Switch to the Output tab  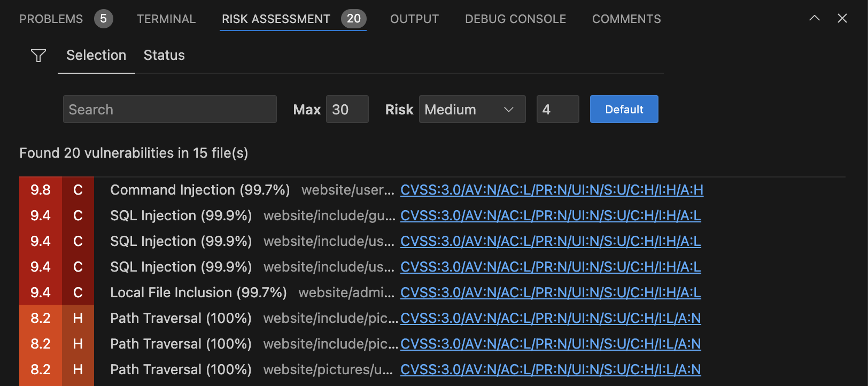[414, 19]
